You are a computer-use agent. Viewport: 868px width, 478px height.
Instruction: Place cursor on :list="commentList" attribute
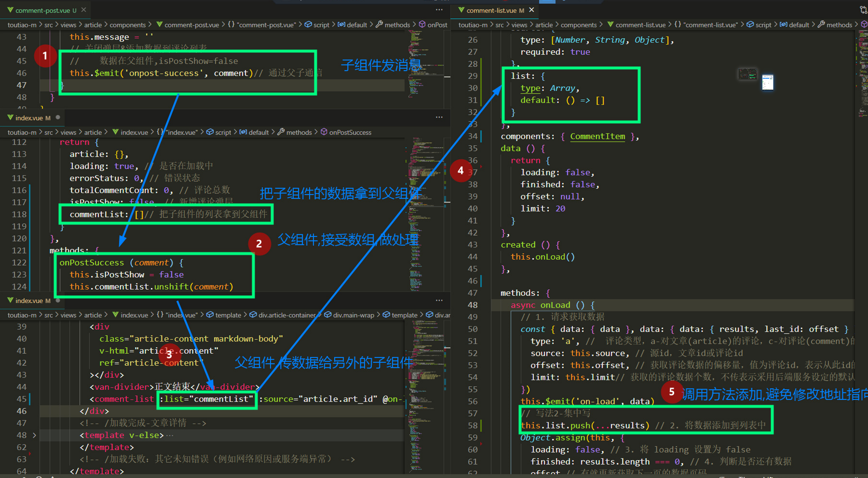(206, 399)
